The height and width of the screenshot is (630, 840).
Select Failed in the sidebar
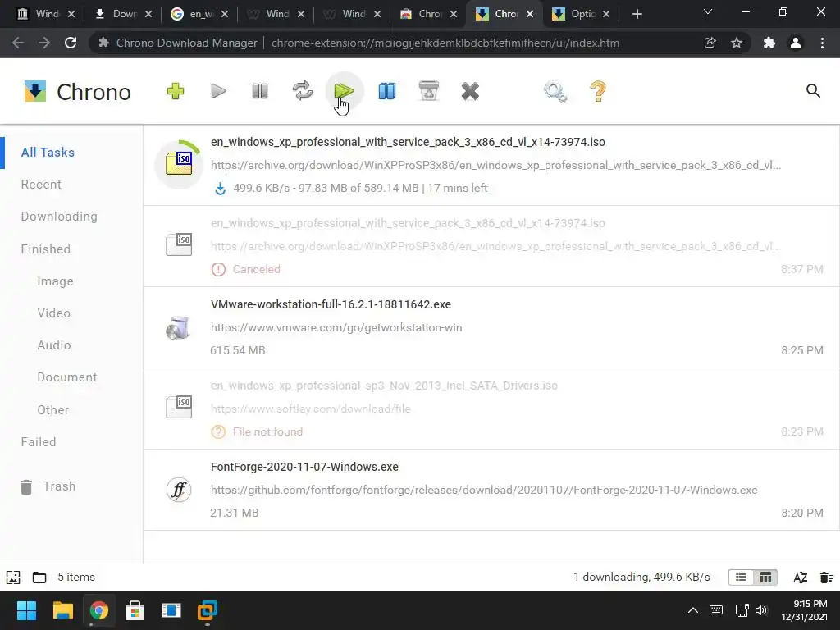pos(39,442)
